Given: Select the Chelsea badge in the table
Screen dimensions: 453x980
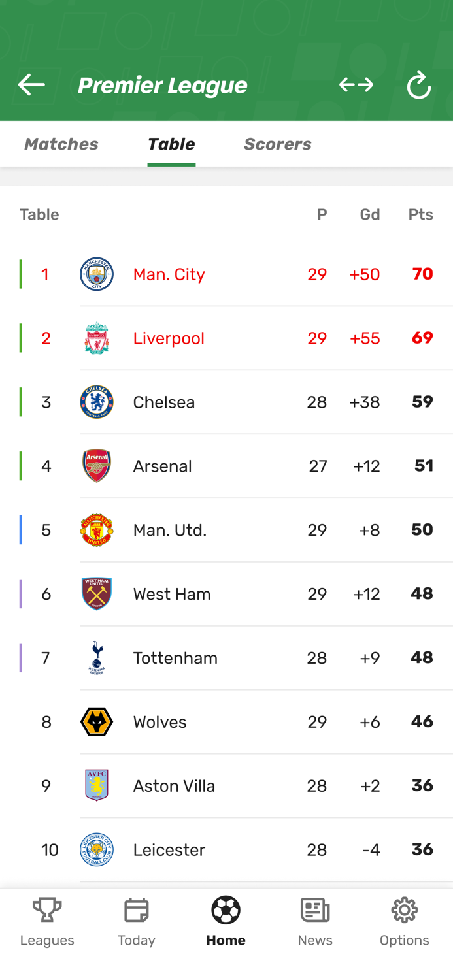Looking at the screenshot, I should (96, 402).
